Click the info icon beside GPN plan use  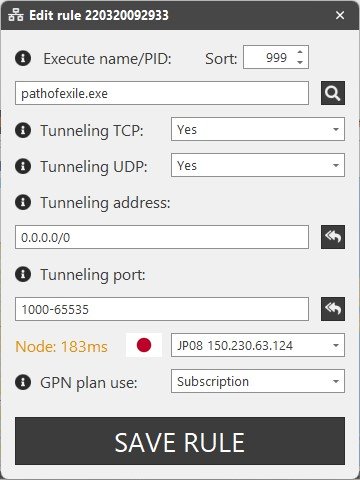(x=23, y=382)
